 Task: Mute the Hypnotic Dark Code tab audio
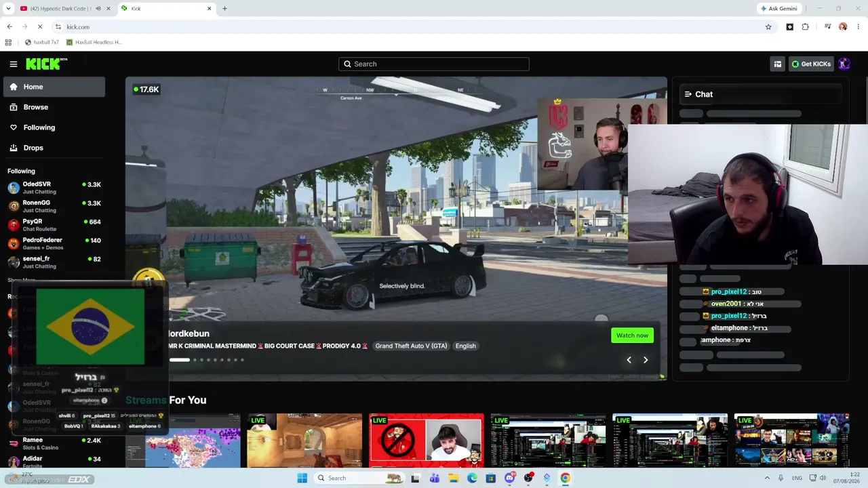[98, 9]
